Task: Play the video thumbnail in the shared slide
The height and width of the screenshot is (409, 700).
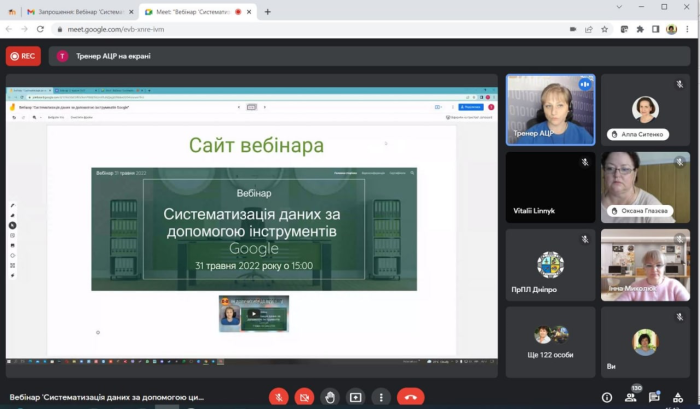Action: [x=254, y=314]
